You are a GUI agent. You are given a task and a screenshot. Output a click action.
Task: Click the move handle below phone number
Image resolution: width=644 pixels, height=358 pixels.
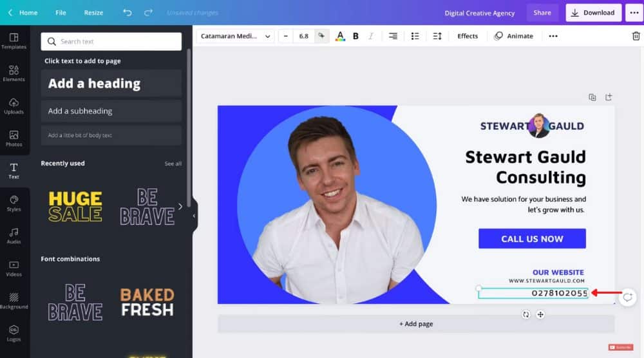click(x=540, y=314)
